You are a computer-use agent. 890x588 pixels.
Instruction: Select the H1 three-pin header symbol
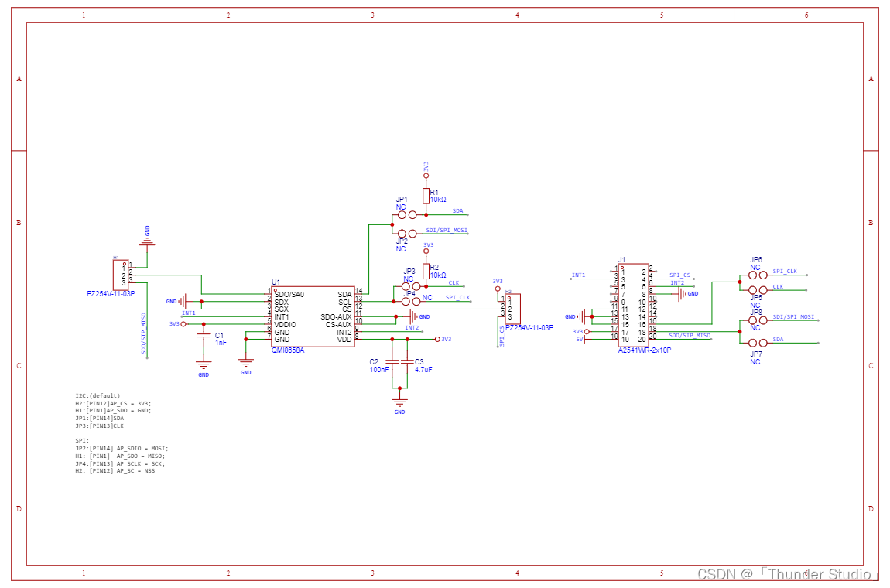click(121, 275)
